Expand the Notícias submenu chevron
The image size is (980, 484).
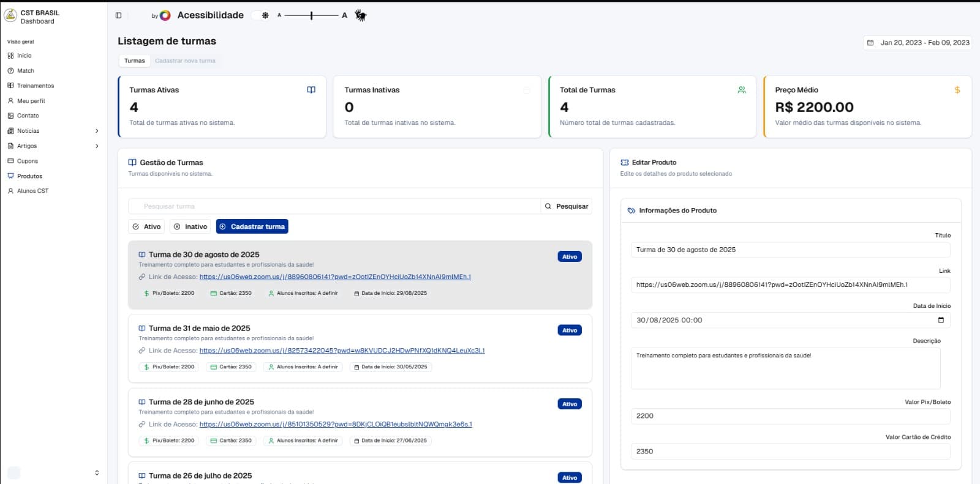coord(97,131)
